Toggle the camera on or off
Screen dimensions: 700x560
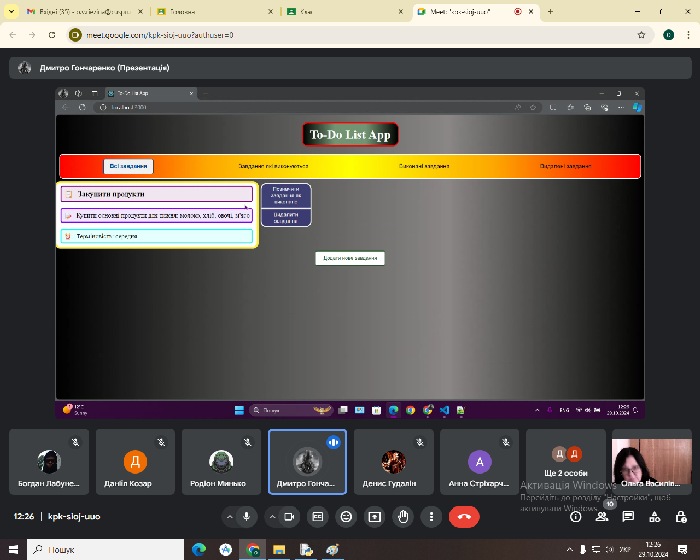(290, 517)
